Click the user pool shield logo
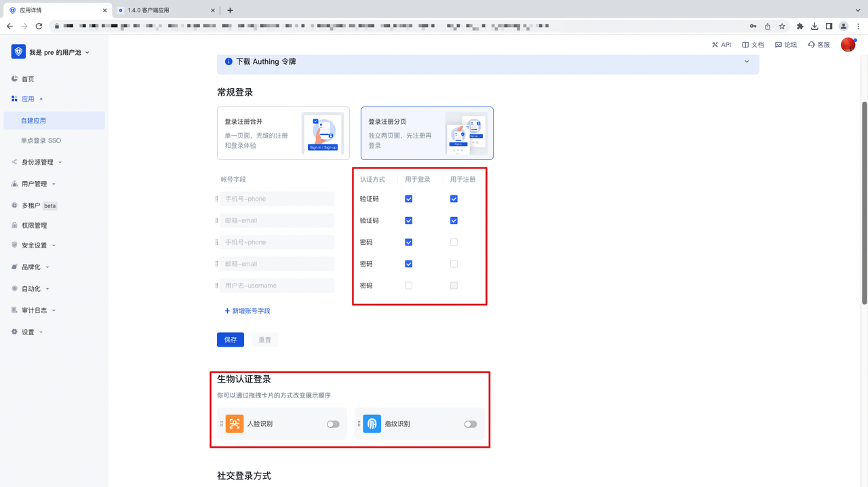This screenshot has width=868, height=487. click(x=18, y=51)
